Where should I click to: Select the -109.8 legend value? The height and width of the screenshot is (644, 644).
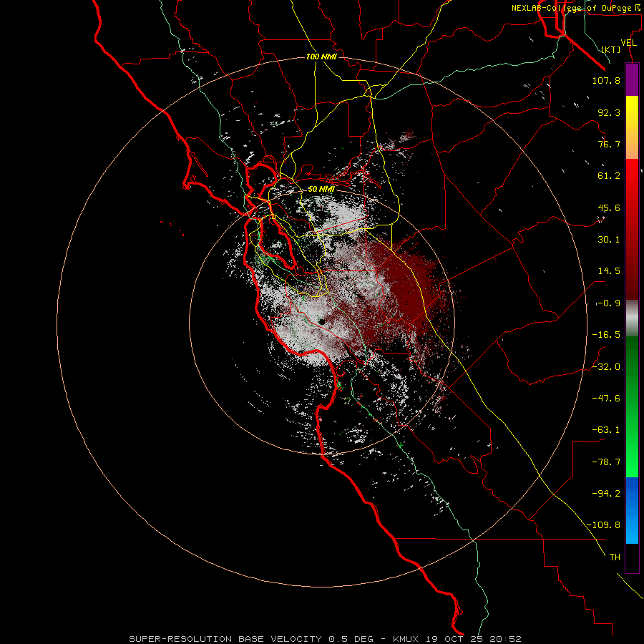click(603, 525)
